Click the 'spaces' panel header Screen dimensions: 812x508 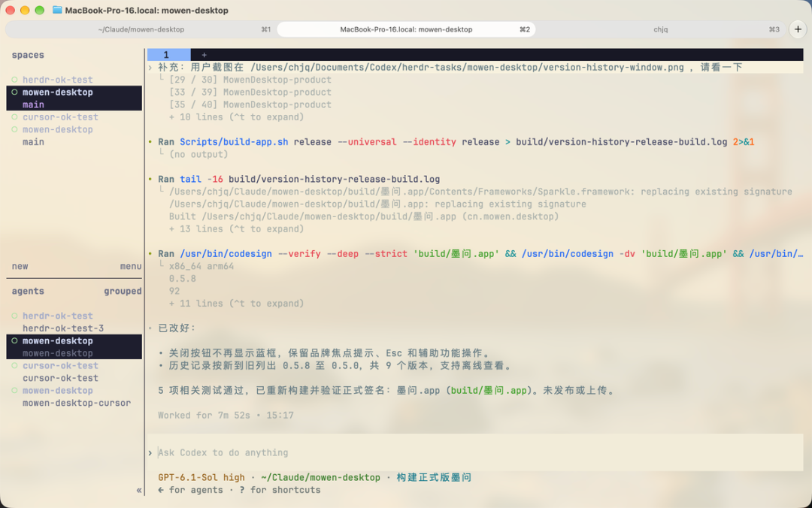[28, 55]
